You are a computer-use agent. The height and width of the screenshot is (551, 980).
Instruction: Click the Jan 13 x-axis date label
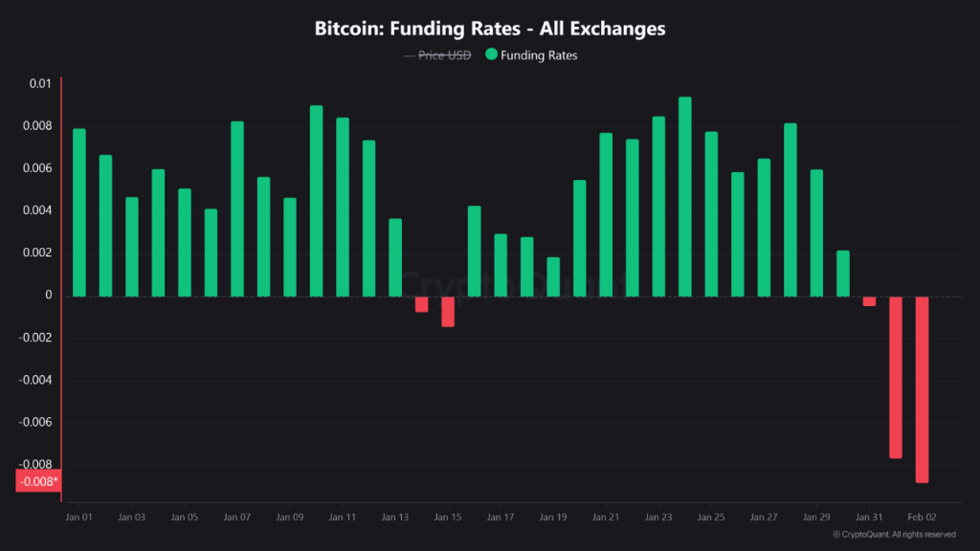coord(395,517)
